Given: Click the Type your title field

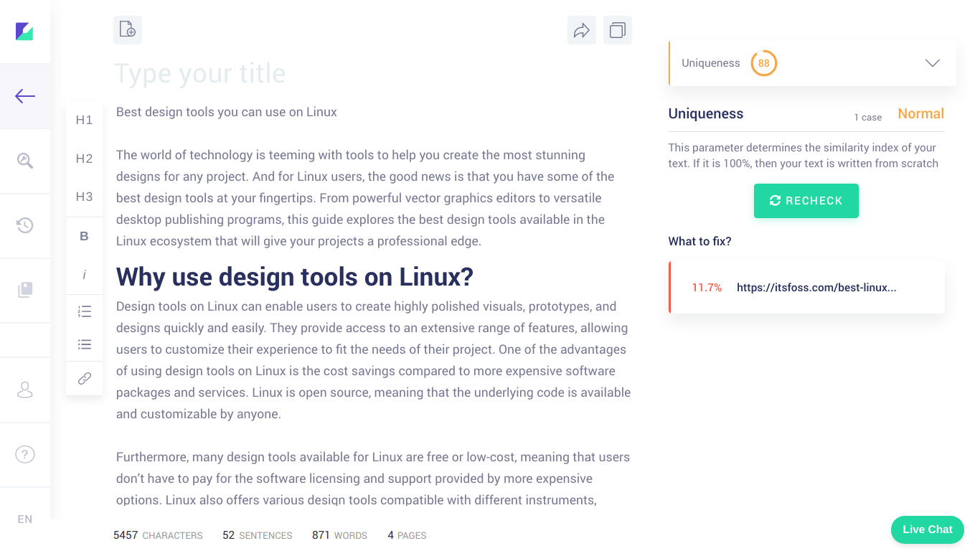Looking at the screenshot, I should pyautogui.click(x=372, y=73).
